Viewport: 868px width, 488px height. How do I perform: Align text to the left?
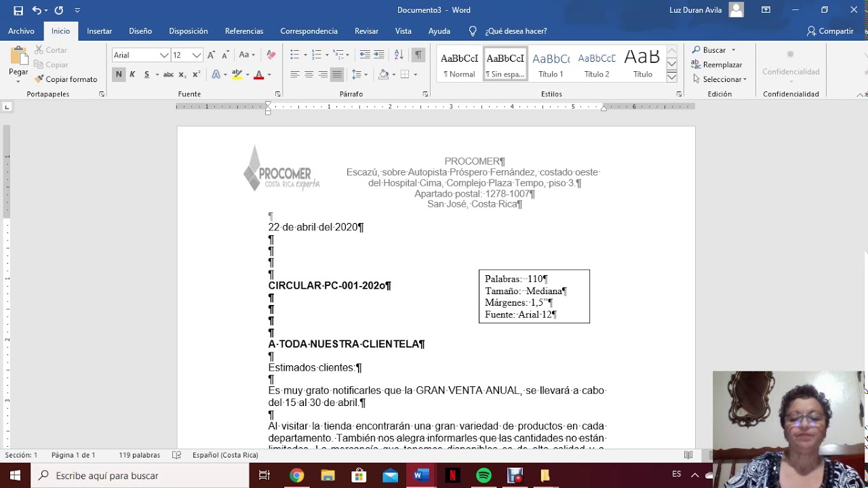pos(295,75)
